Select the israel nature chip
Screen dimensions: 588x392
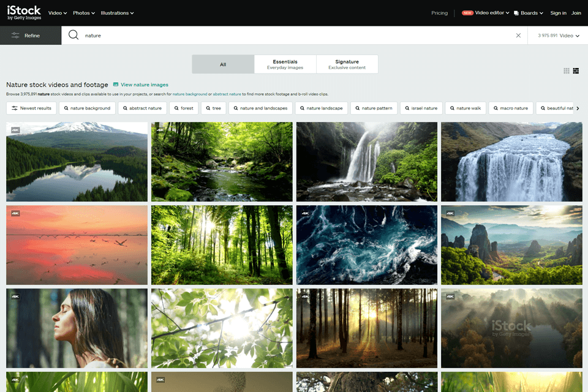coord(421,108)
